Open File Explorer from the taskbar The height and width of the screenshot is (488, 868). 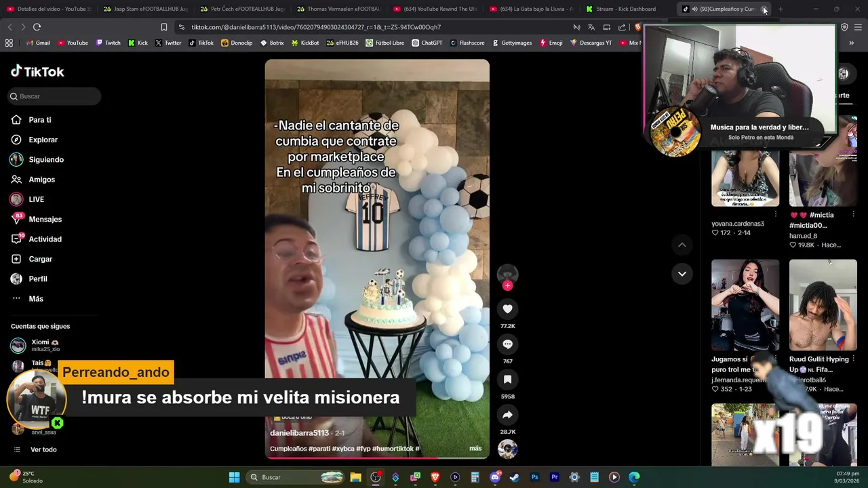click(355, 477)
